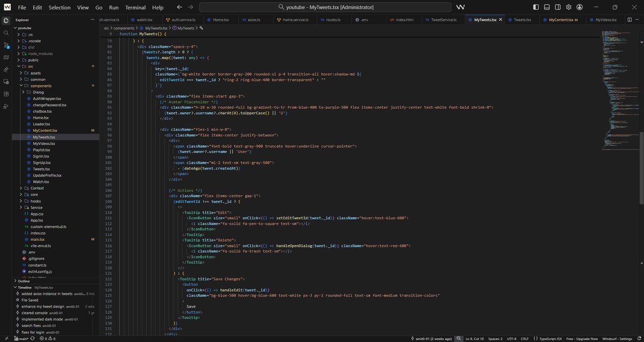Click the youtube search command center

pos(326,7)
